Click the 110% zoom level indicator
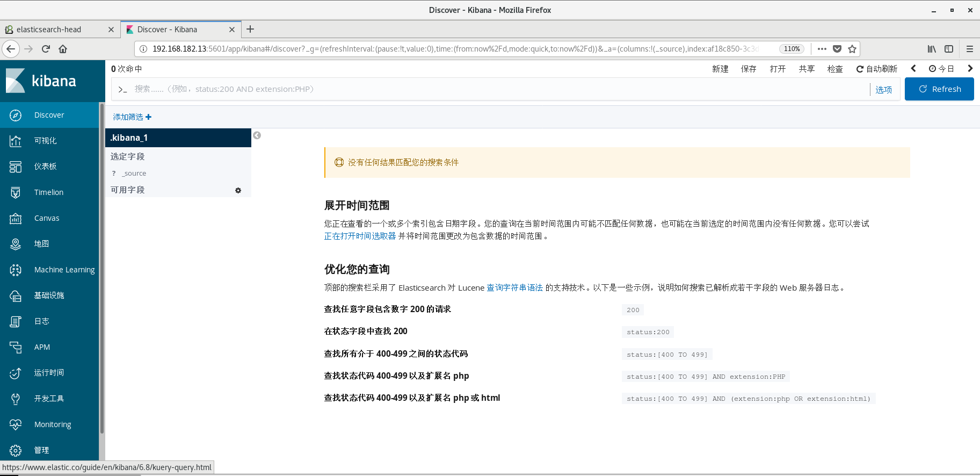980x476 pixels. pyautogui.click(x=792, y=49)
